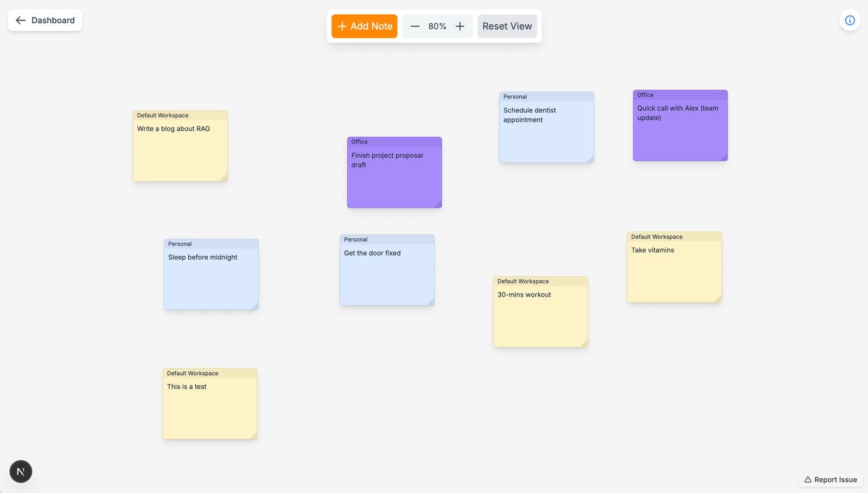Screen dimensions: 868x493
Task: Open the round N logo button
Action: click(x=21, y=471)
